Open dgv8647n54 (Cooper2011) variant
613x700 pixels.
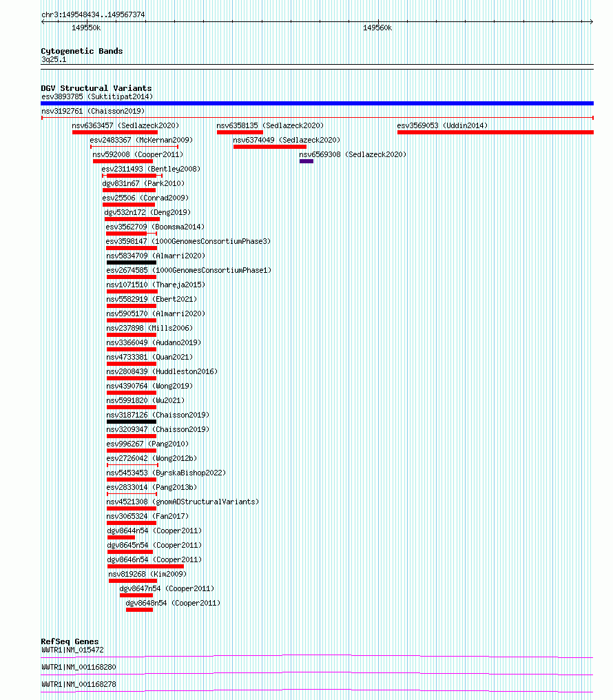[x=167, y=588]
